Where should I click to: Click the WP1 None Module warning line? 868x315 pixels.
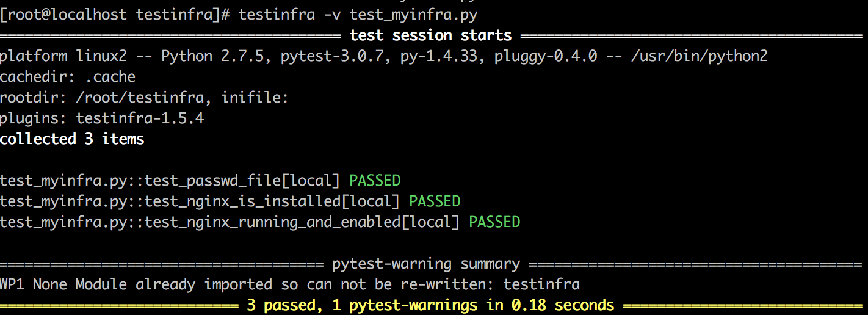(x=290, y=284)
